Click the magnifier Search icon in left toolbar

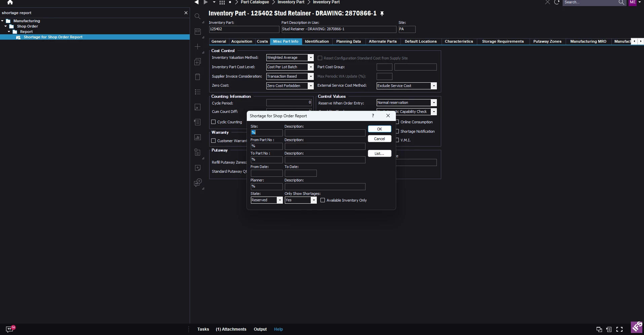(198, 16)
